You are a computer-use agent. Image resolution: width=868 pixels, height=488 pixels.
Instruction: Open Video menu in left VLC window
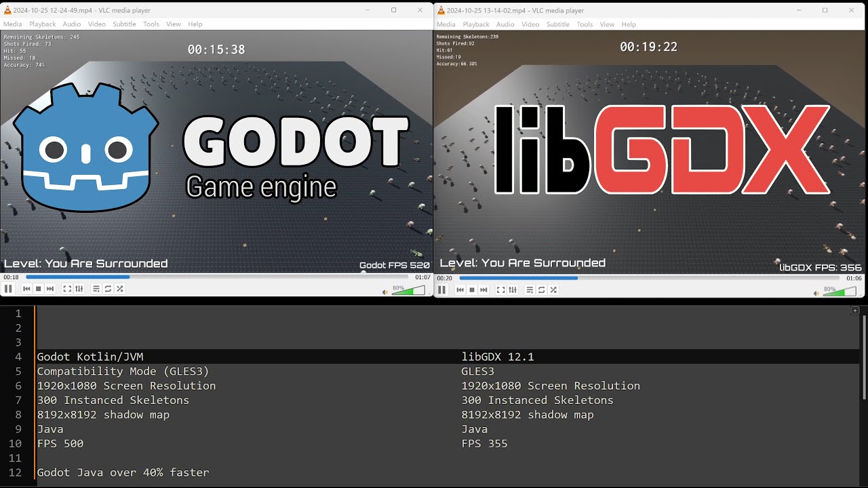97,24
